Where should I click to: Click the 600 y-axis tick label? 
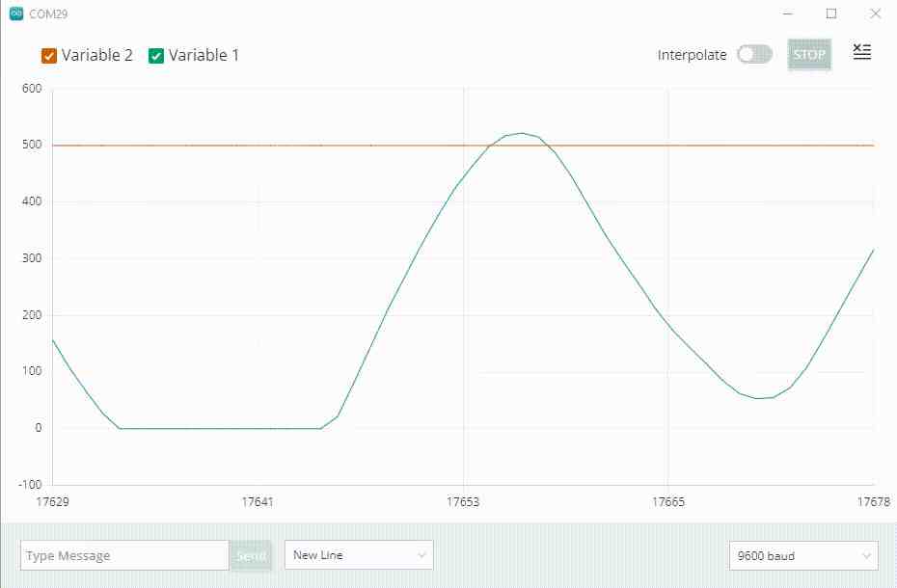[32, 89]
